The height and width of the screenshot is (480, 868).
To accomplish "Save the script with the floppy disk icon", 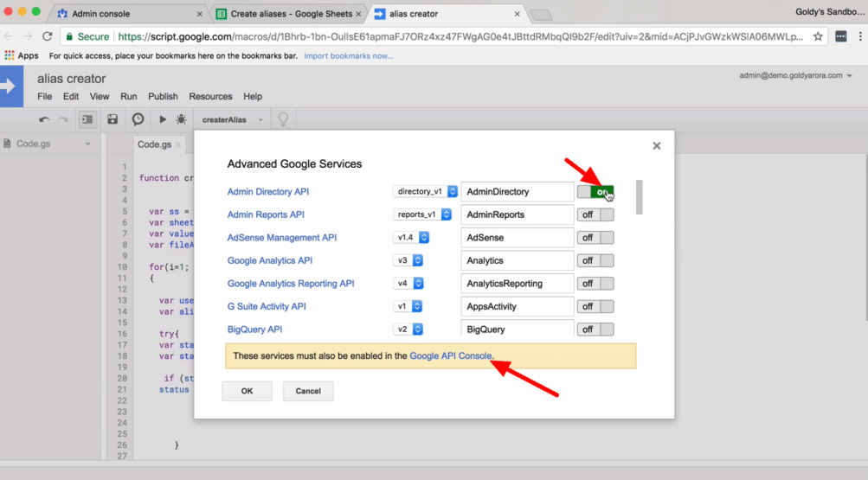I will pyautogui.click(x=113, y=119).
